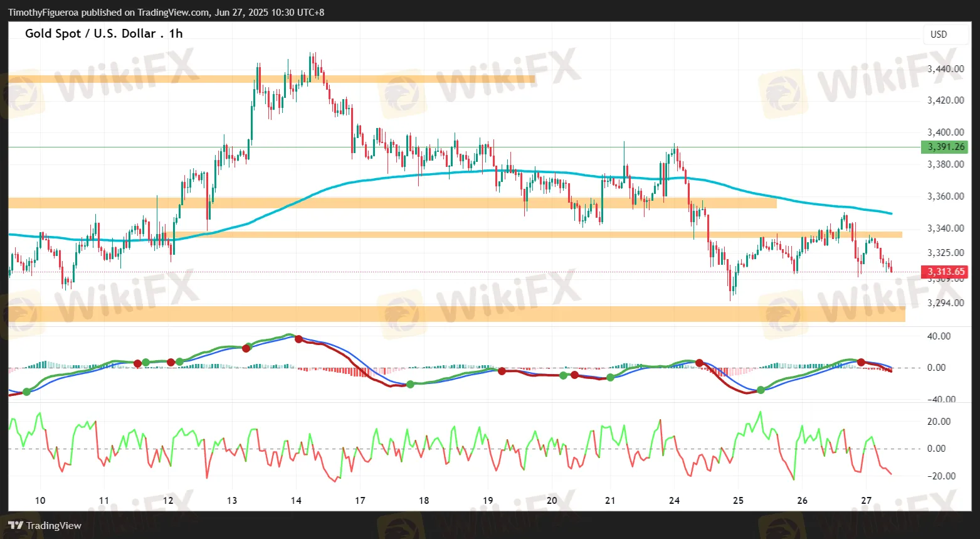Click the topmost orange resistance zone band
The width and height of the screenshot is (980, 539).
pyautogui.click(x=271, y=79)
